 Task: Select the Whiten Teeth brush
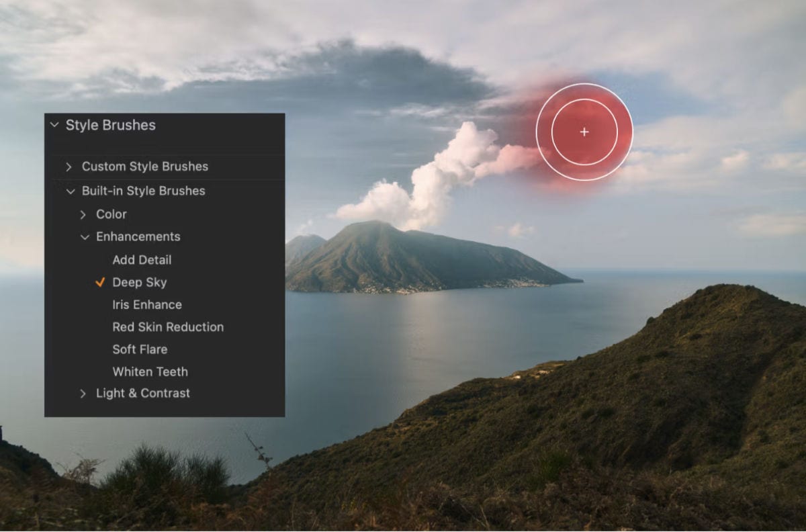(150, 371)
